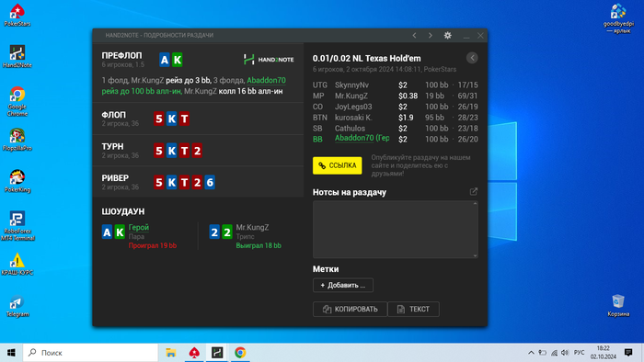Open Windows notification center
Screen dimensions: 644x362
pos(628,353)
